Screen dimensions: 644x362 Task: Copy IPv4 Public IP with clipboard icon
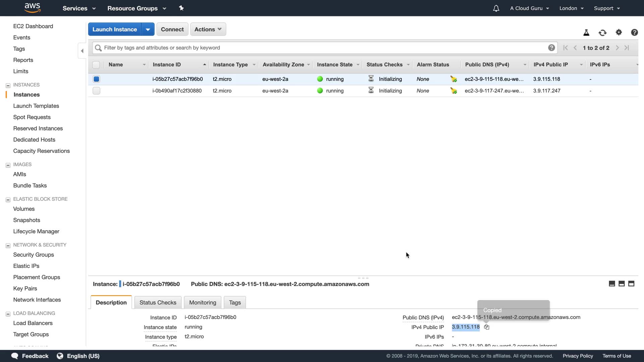click(x=487, y=327)
